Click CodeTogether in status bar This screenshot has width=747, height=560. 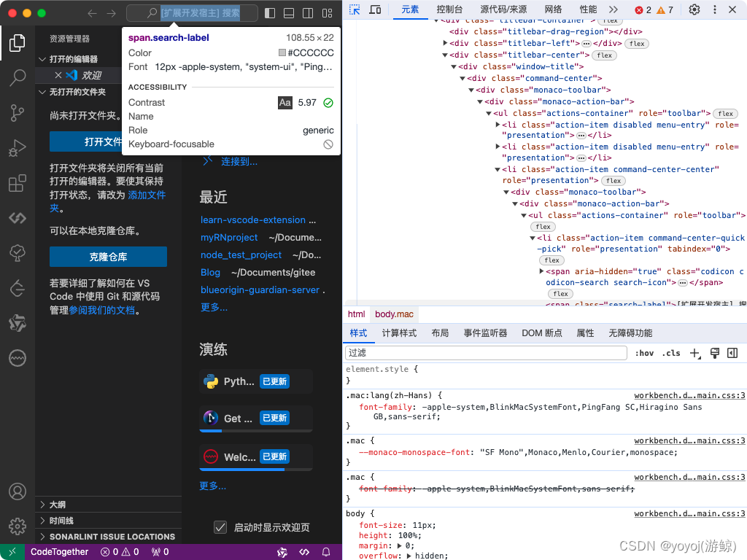60,552
